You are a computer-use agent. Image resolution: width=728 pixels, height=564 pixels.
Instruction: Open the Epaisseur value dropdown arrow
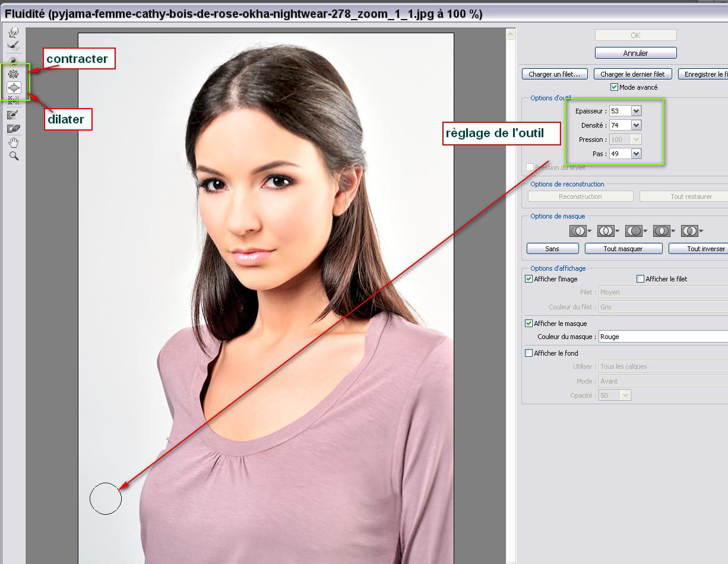pos(636,111)
